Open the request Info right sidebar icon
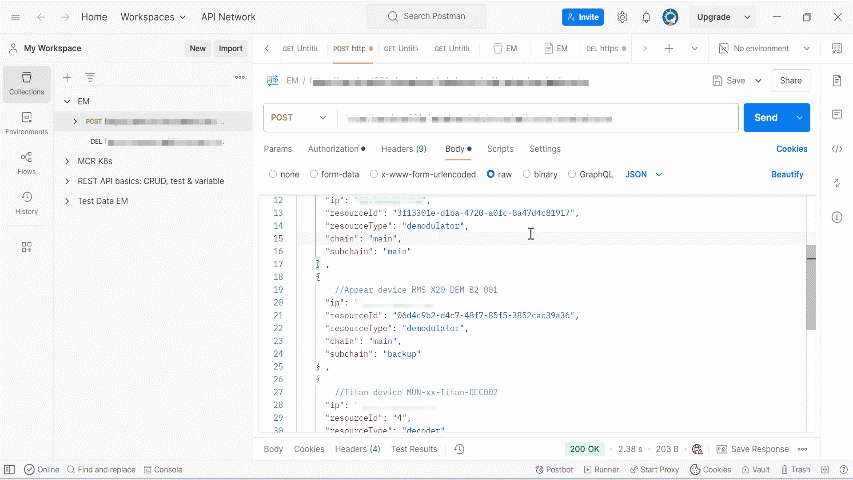Viewport: 853px width, 480px height. [837, 218]
